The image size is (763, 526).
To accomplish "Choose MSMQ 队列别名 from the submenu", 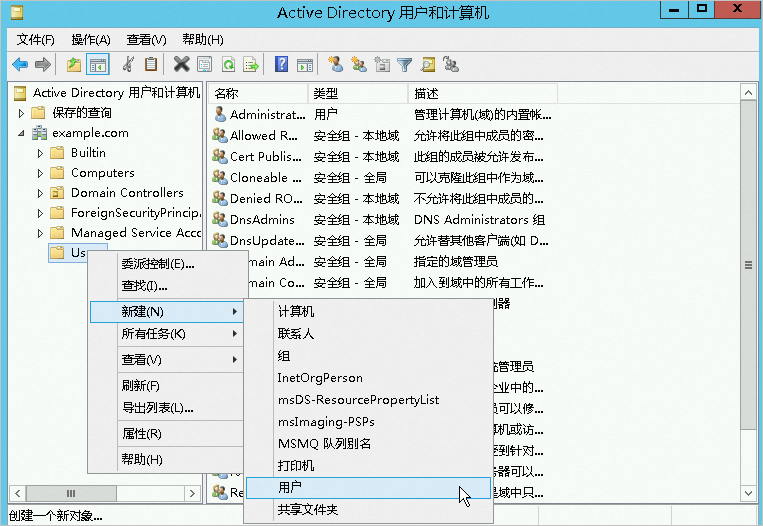I will pyautogui.click(x=368, y=444).
